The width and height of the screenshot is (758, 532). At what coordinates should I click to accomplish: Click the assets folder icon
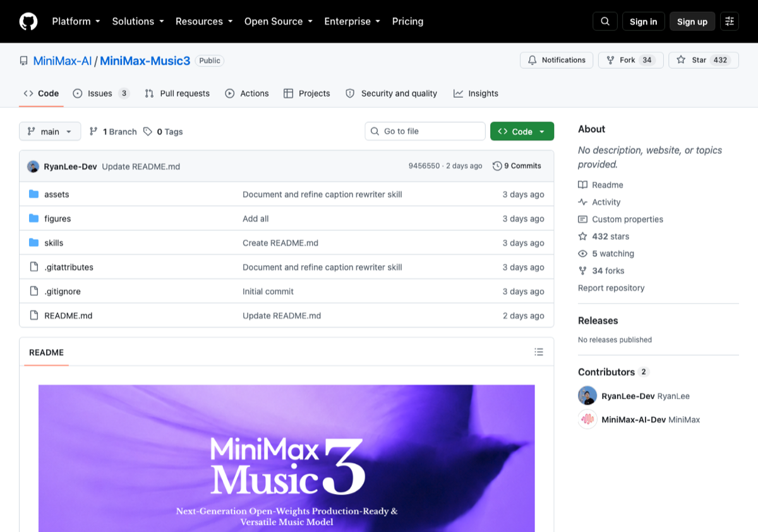[34, 194]
